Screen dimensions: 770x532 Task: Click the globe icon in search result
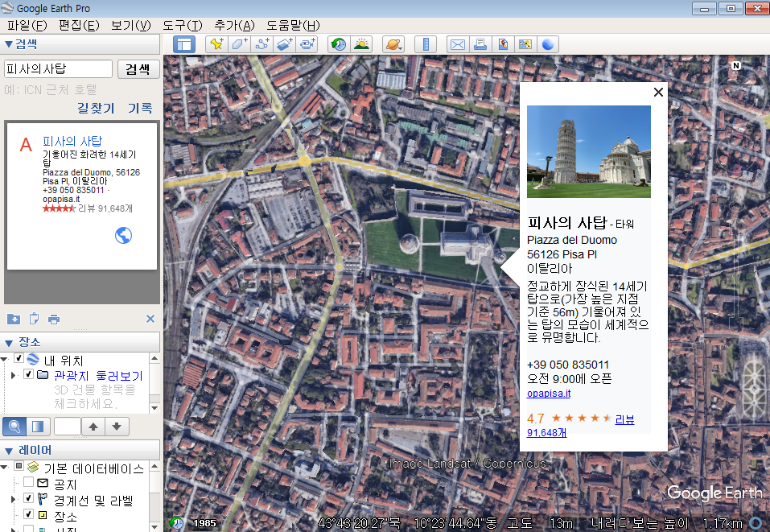pyautogui.click(x=123, y=235)
